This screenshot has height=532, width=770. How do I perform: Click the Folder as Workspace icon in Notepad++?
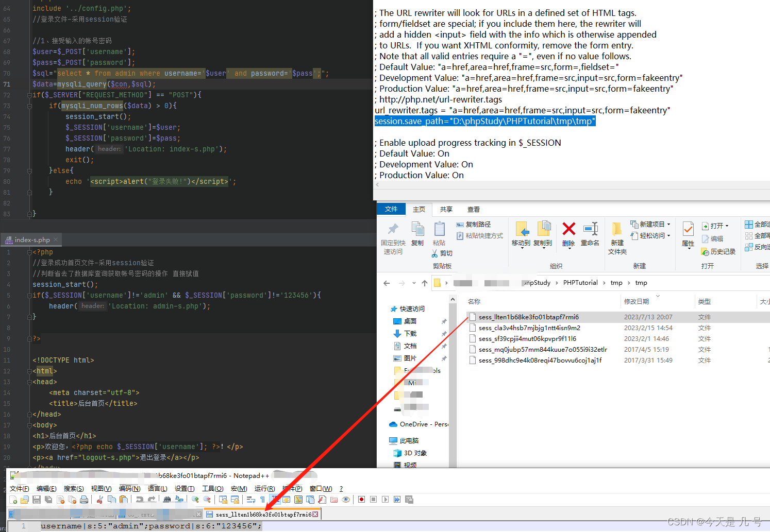(x=334, y=500)
